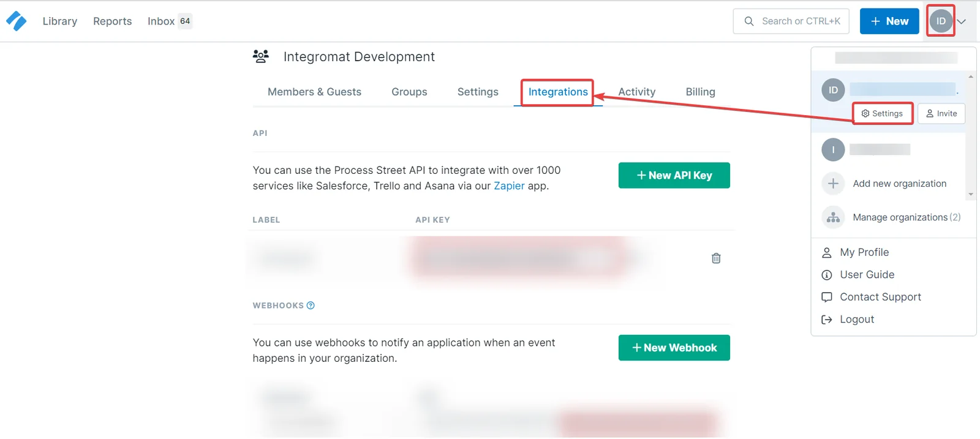Switch to the organization Settings tab
This screenshot has height=439, width=980.
pyautogui.click(x=478, y=92)
